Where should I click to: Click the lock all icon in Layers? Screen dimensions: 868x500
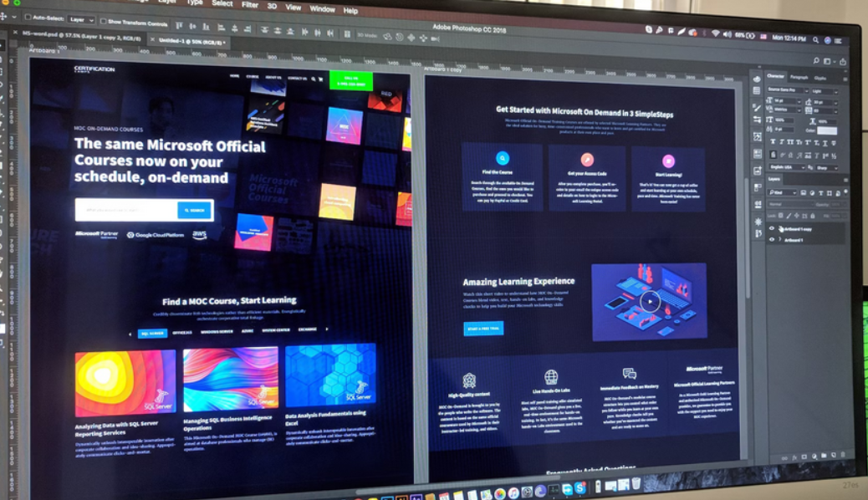coord(813,216)
